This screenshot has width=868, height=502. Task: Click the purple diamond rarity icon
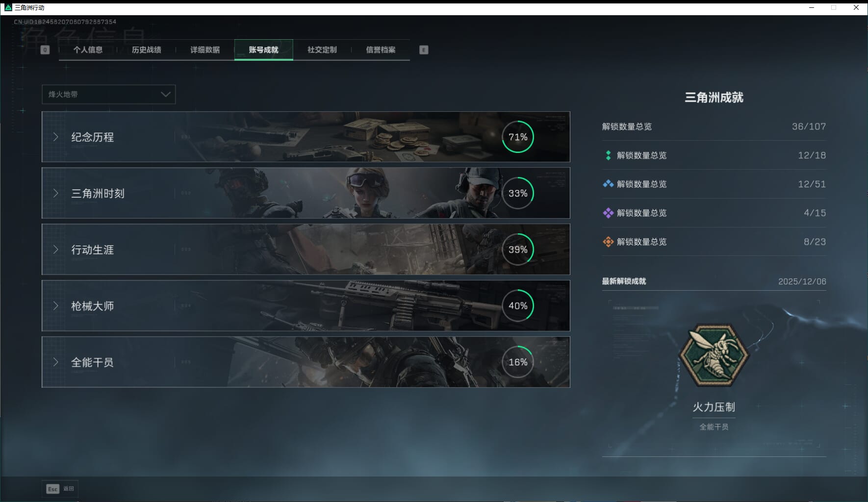[x=608, y=213]
